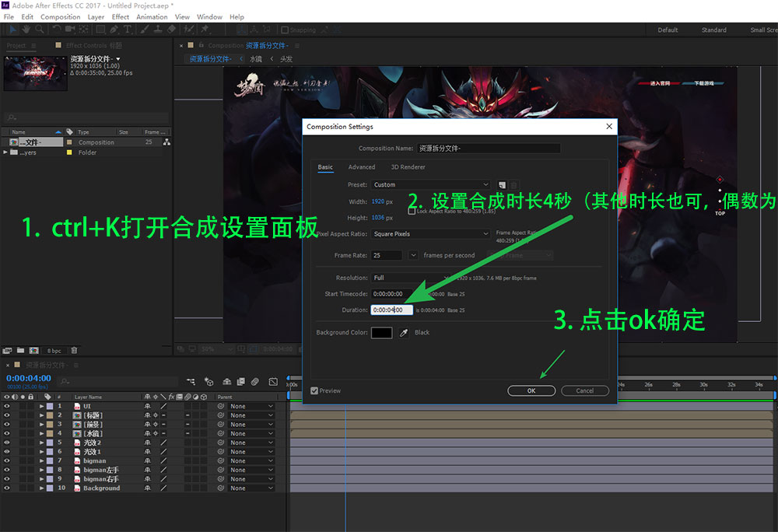The height and width of the screenshot is (532, 778).
Task: Open the Graph Editor icon in timeline
Action: (x=273, y=381)
